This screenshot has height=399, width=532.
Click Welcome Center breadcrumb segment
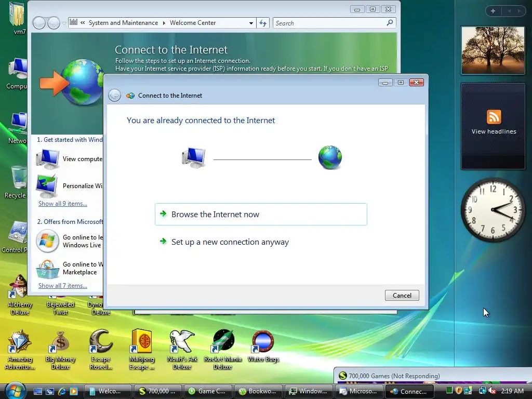193,23
